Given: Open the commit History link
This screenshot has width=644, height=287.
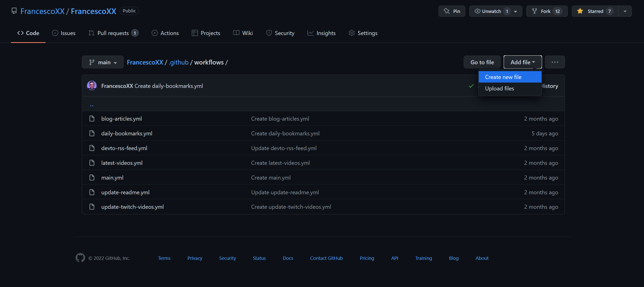Looking at the screenshot, I should coord(550,86).
